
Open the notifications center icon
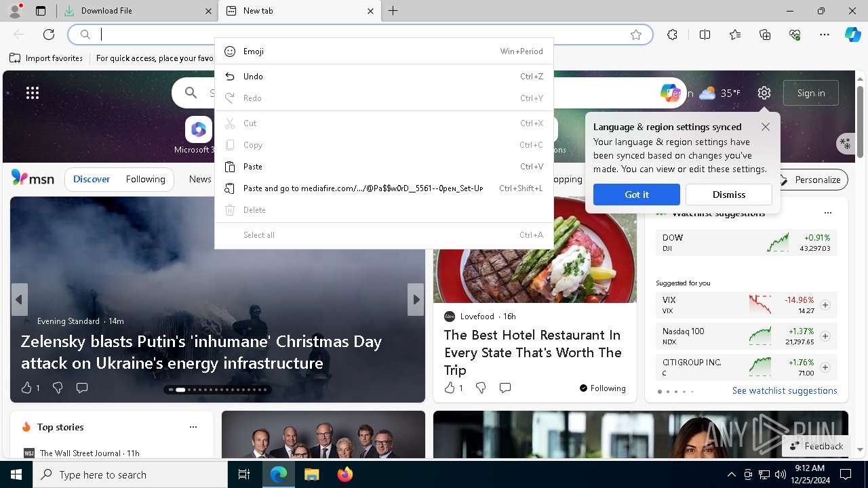tap(846, 474)
